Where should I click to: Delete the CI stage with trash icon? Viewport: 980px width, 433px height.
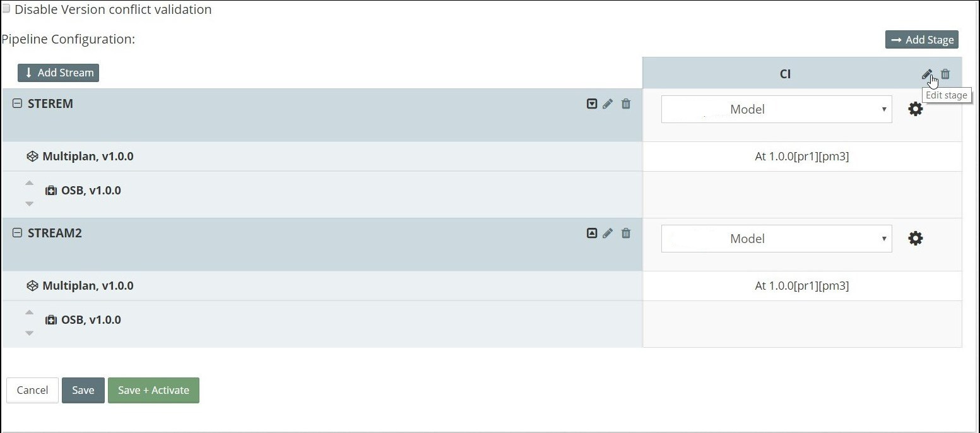pyautogui.click(x=945, y=74)
